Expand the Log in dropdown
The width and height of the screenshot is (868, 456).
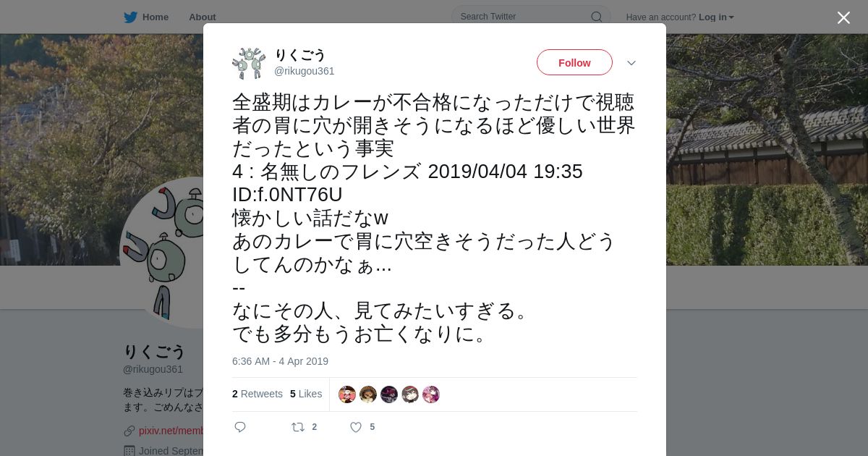716,17
